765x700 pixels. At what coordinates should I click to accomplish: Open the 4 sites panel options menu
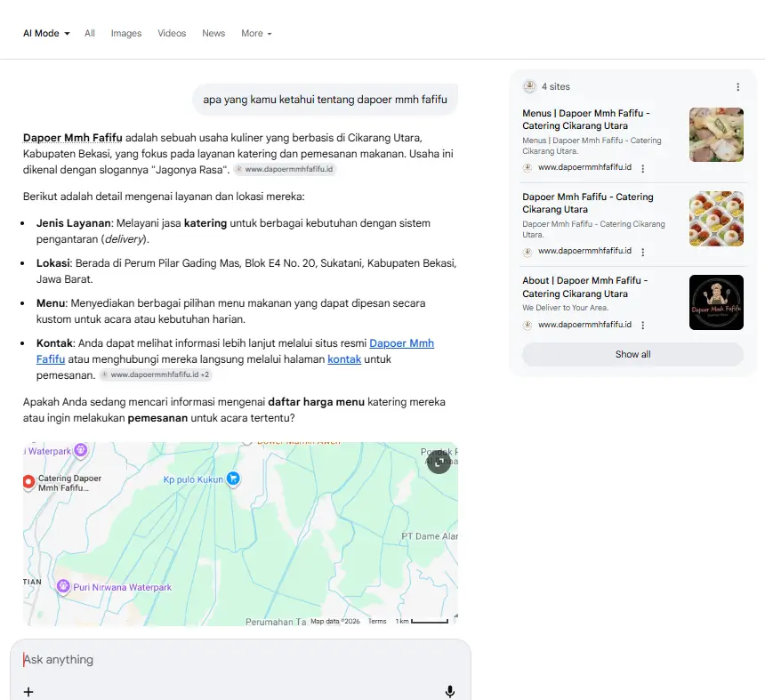pyautogui.click(x=737, y=87)
